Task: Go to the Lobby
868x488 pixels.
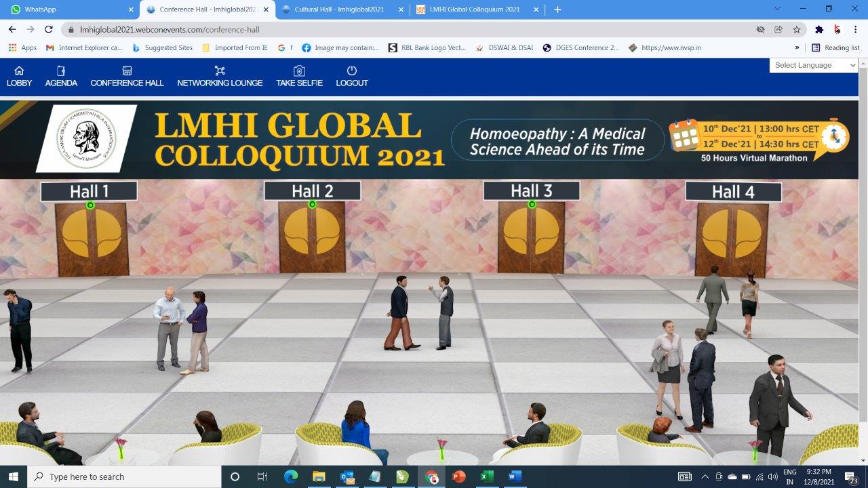Action: (19, 76)
